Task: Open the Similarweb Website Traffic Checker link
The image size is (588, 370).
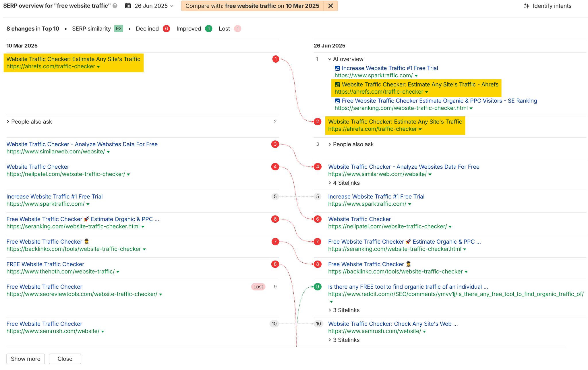Action: tap(403, 167)
